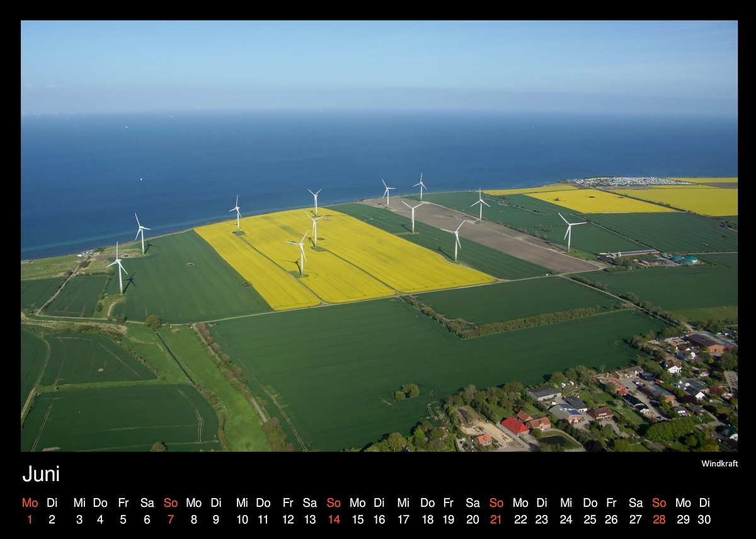
Task: Select date number 9
Action: click(216, 519)
